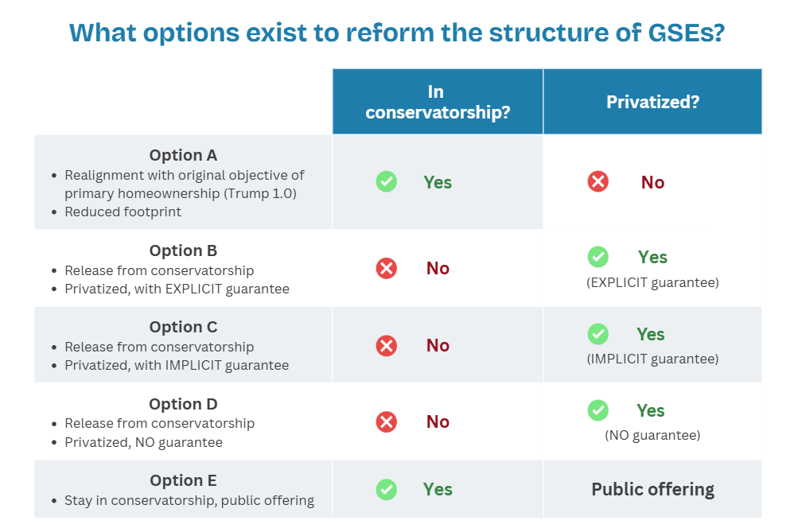Click green checkmark beside EXPLICIT guarantee Yes
The width and height of the screenshot is (790, 532).
[598, 257]
